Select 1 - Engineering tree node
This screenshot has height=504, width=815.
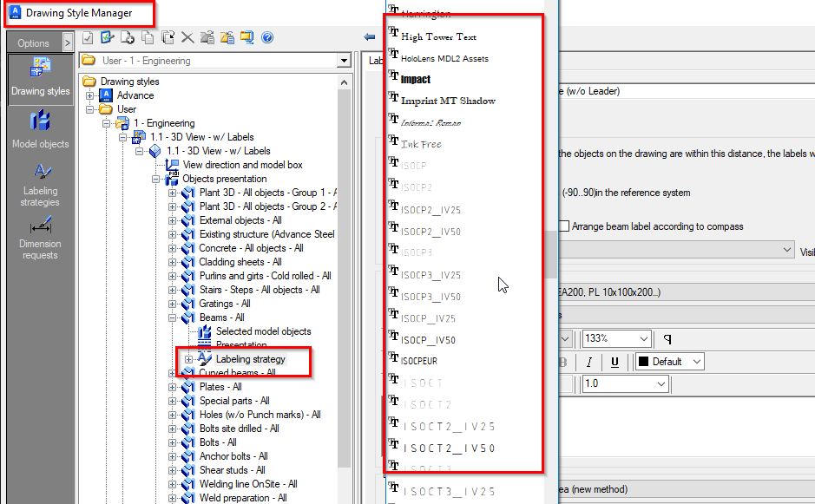(164, 123)
